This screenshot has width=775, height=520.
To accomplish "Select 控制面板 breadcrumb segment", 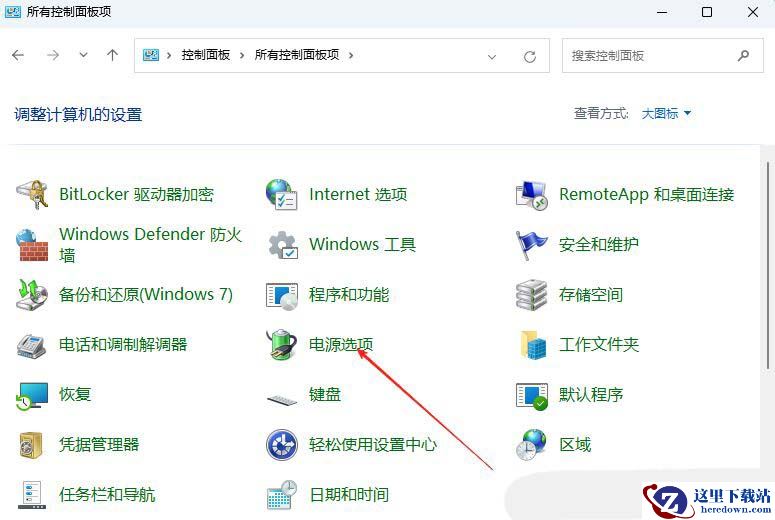I will point(206,55).
